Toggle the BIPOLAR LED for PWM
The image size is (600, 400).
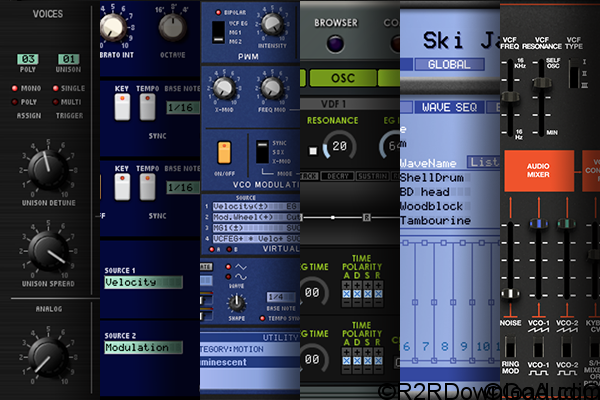(x=218, y=13)
